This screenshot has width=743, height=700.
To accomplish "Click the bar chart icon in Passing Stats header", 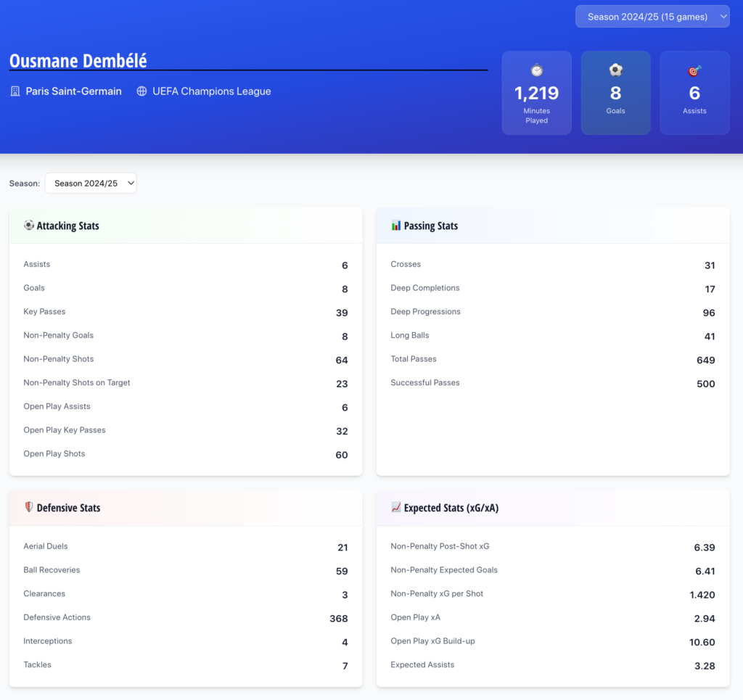I will tap(396, 226).
